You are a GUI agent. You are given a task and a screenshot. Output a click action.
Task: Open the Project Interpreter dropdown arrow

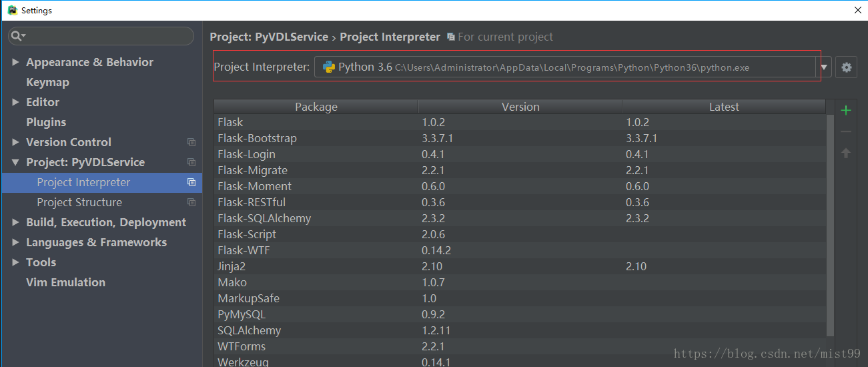click(x=824, y=67)
